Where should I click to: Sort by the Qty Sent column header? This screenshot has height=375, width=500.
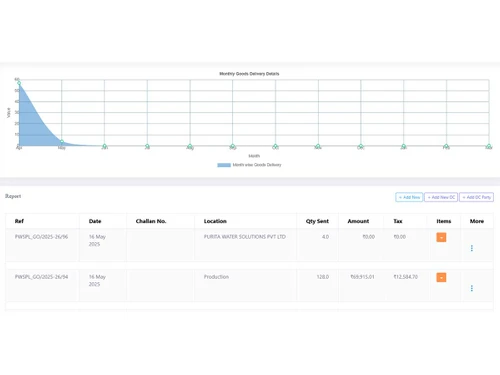[317, 221]
